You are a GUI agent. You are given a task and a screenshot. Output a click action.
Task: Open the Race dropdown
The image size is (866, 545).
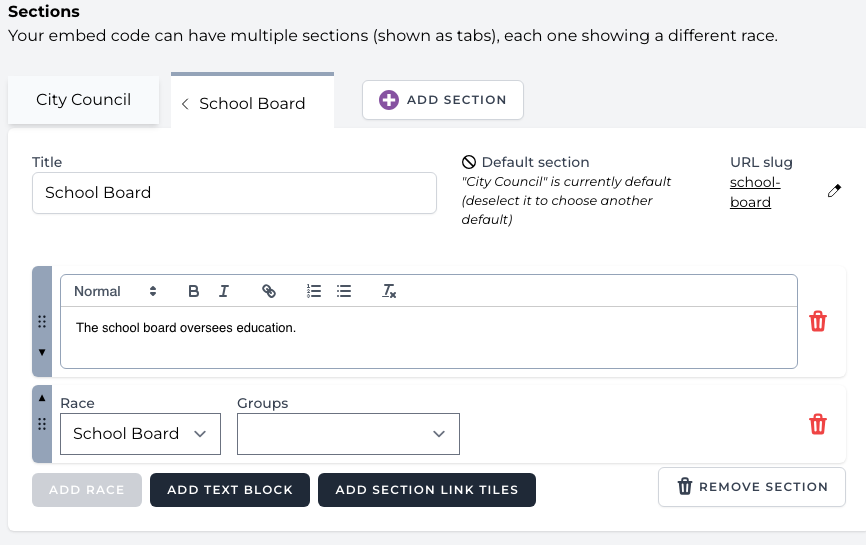click(140, 434)
